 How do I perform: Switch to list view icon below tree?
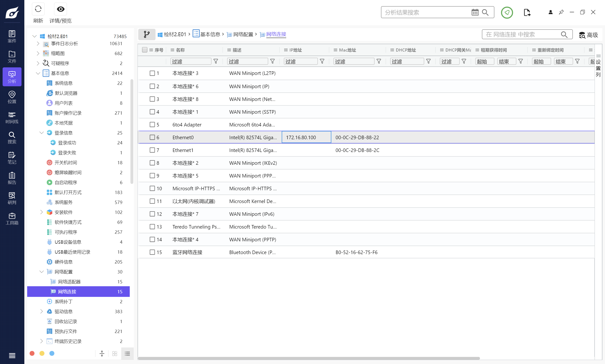[x=127, y=353]
